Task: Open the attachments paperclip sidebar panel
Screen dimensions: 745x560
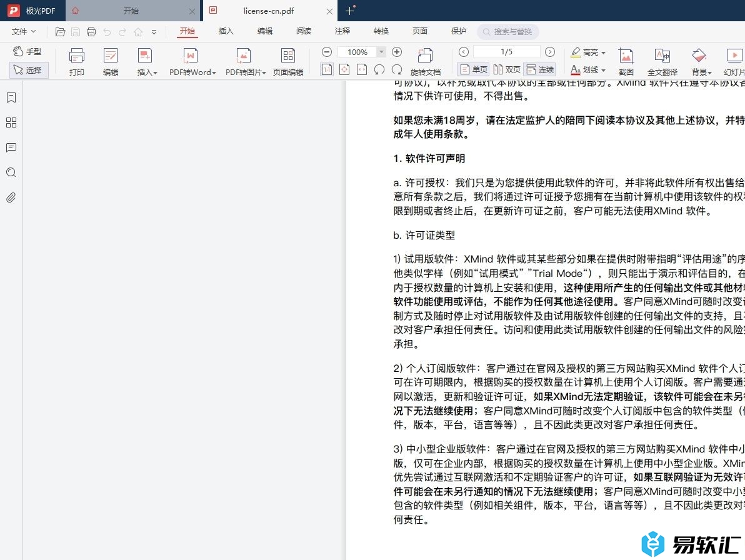Action: (11, 197)
